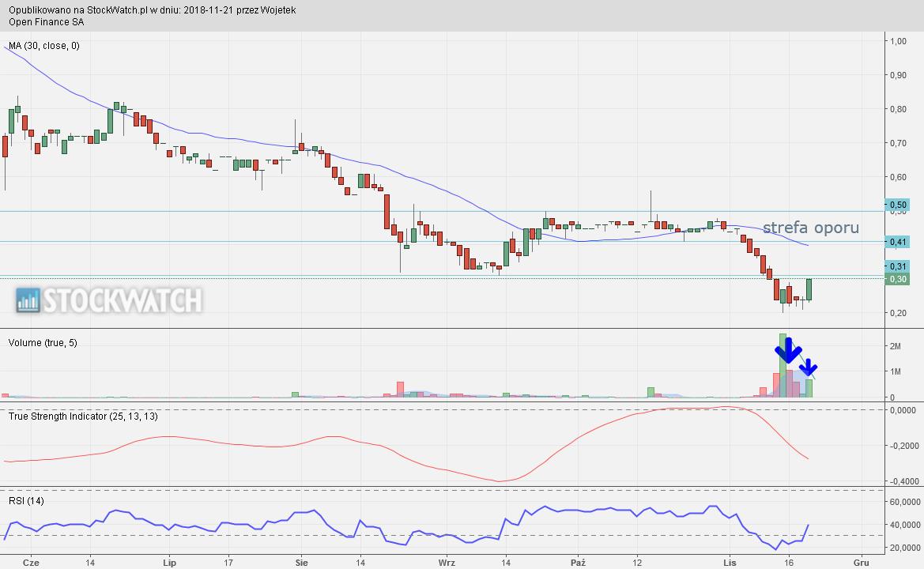Click the 40,0000 RSI axis label

tap(905, 525)
